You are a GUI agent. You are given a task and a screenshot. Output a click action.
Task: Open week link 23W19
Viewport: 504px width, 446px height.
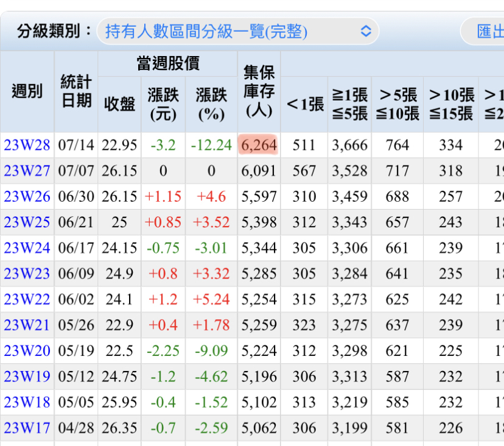[x=27, y=377]
